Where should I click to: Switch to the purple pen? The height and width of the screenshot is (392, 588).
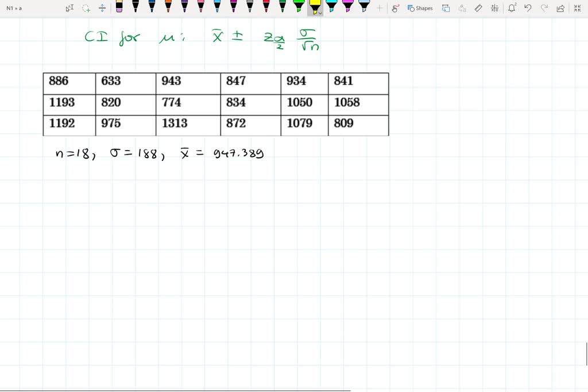click(x=184, y=6)
